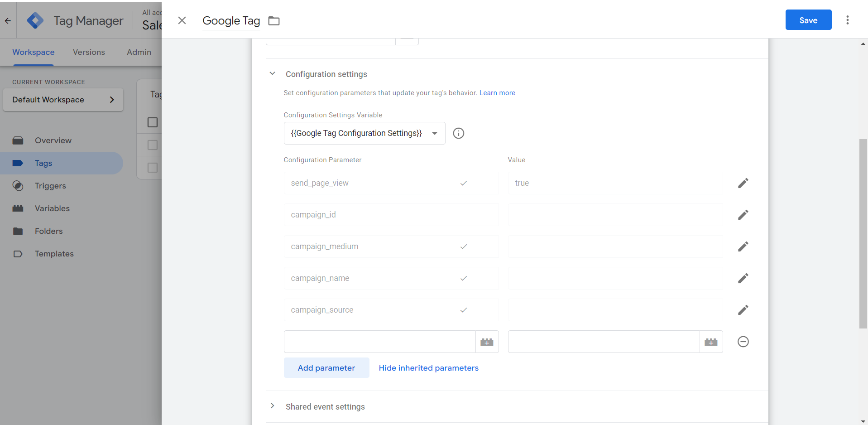Click the Configuration settings heading

326,74
